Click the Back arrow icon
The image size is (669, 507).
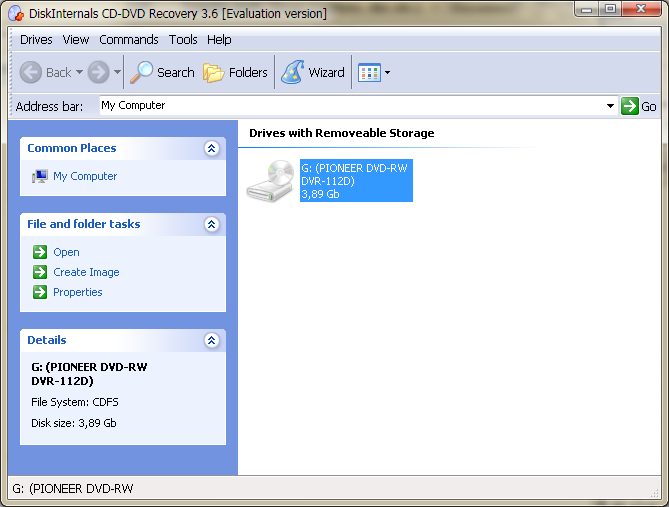(x=31, y=72)
